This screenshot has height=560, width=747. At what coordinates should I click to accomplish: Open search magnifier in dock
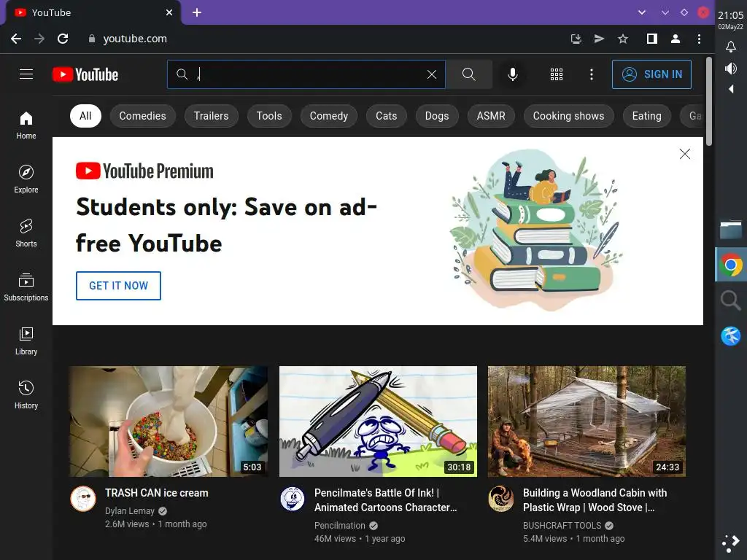731,300
